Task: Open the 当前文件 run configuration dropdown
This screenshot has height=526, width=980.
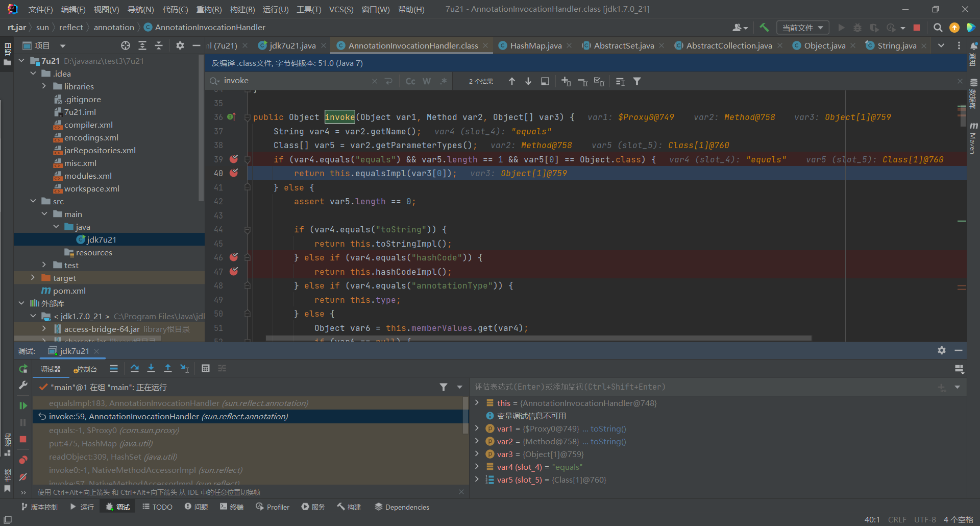Action: coord(802,28)
